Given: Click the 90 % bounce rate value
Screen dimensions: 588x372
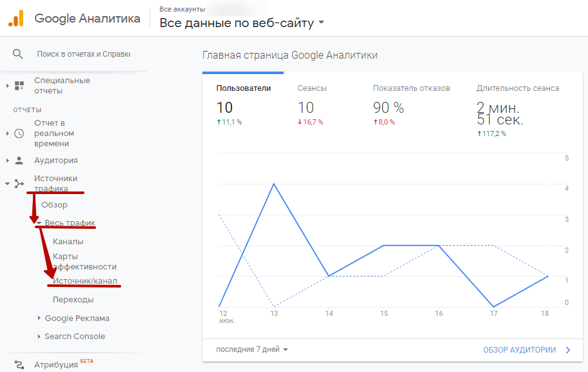Looking at the screenshot, I should (x=388, y=108).
